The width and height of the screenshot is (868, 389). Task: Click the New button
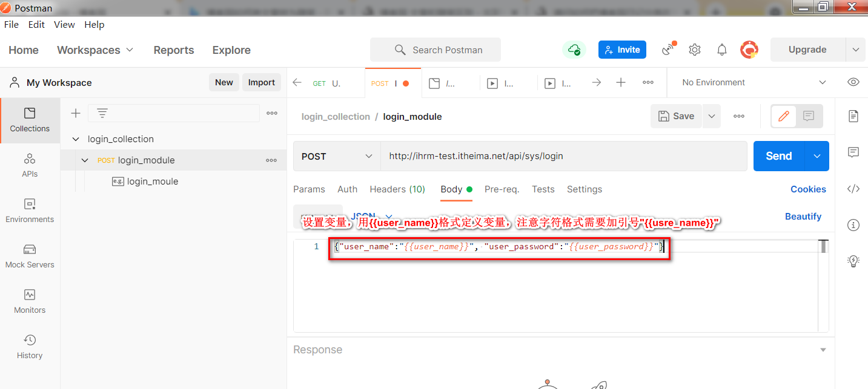(224, 82)
